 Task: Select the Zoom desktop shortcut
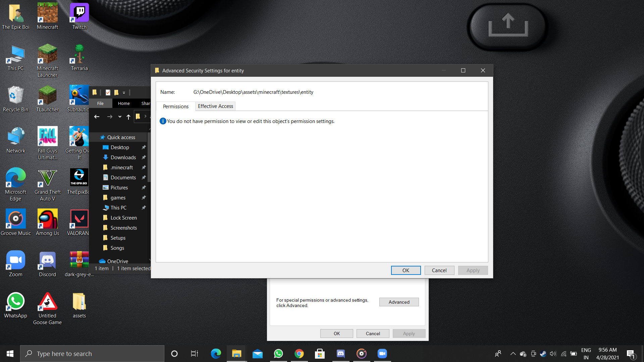click(x=15, y=263)
